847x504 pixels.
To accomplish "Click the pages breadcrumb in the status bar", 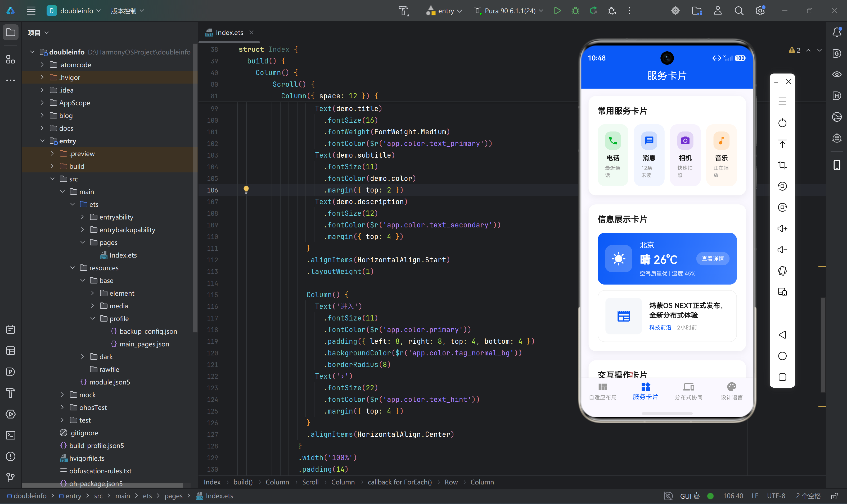I will [x=173, y=496].
